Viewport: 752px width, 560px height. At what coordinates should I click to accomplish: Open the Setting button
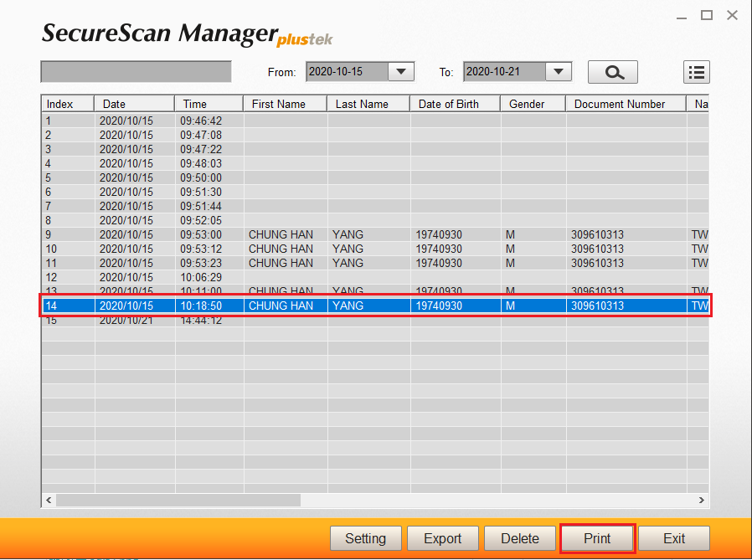366,538
